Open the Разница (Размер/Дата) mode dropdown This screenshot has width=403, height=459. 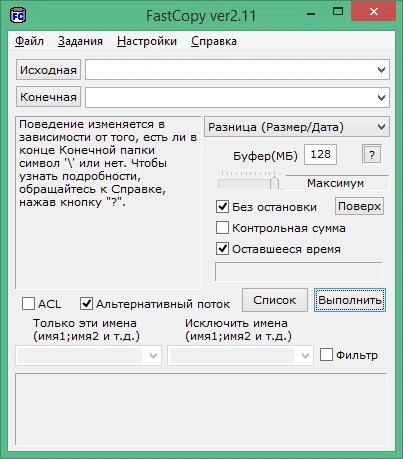coord(297,127)
